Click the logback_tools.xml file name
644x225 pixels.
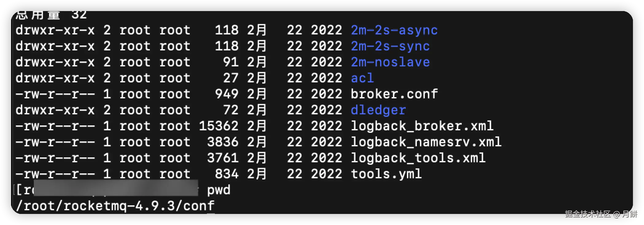(x=418, y=158)
